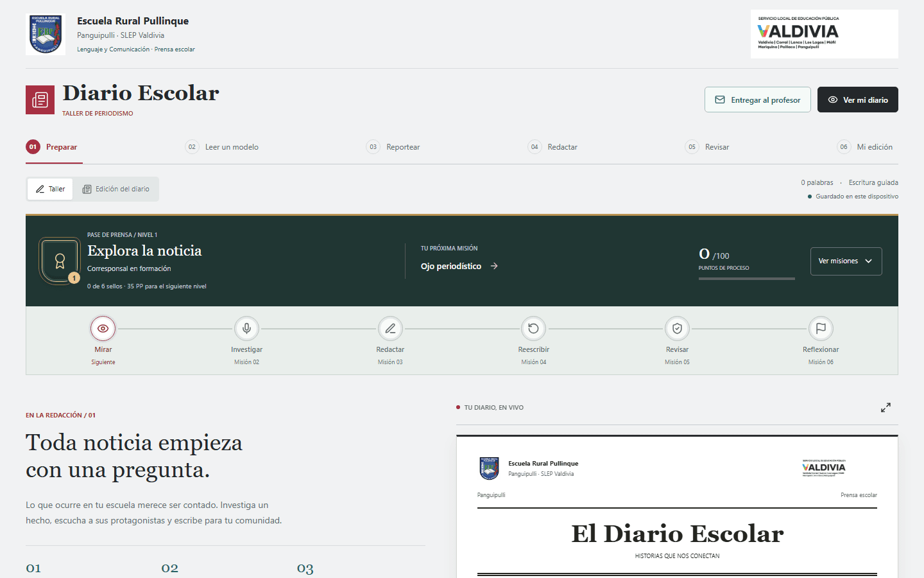This screenshot has height=578, width=924.
Task: Click 'Prensa escolar' text in diary preview
Action: (859, 495)
